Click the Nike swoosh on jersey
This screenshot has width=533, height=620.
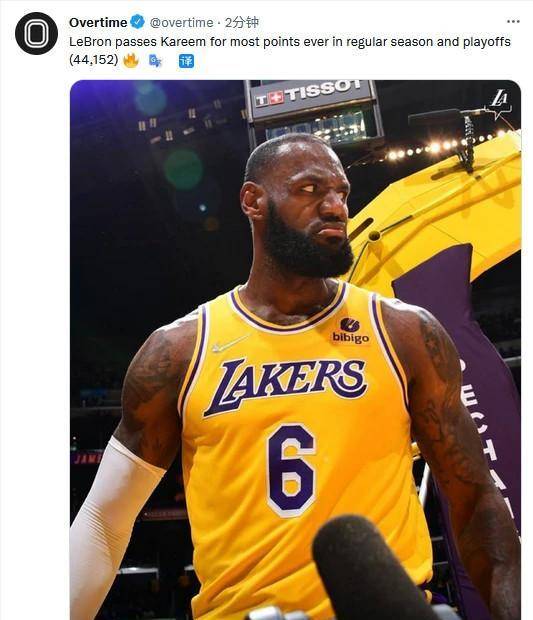coord(230,343)
